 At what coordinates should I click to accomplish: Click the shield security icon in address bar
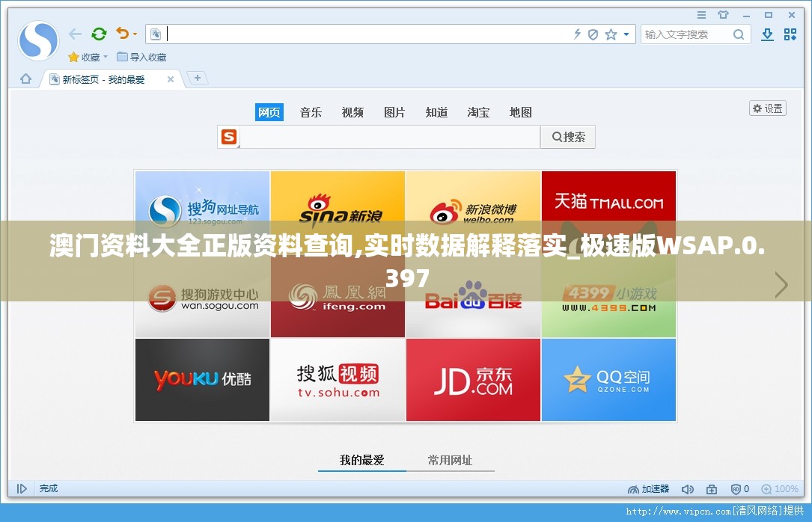[593, 34]
